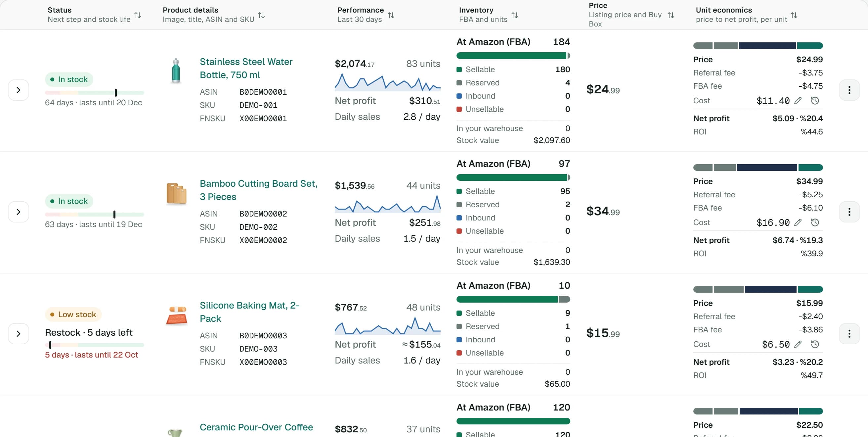Expand the Bamboo Cutting Board Set row
This screenshot has height=437, width=868.
19,212
